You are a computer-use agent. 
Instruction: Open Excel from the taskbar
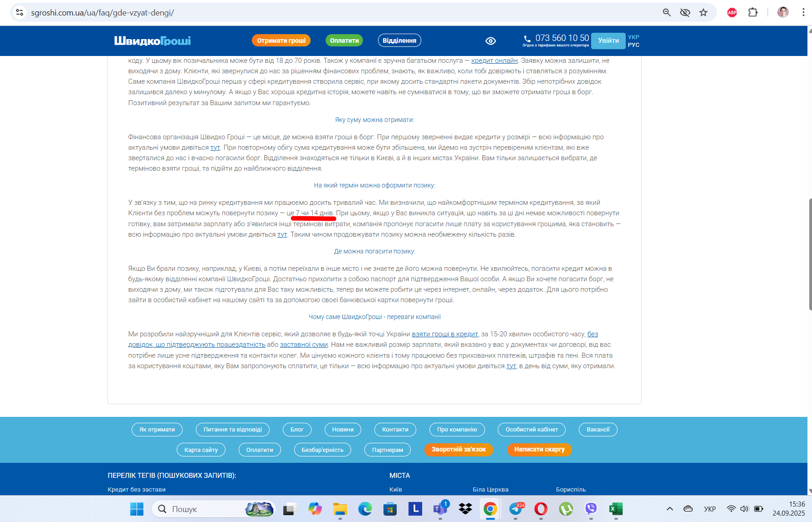(x=616, y=509)
